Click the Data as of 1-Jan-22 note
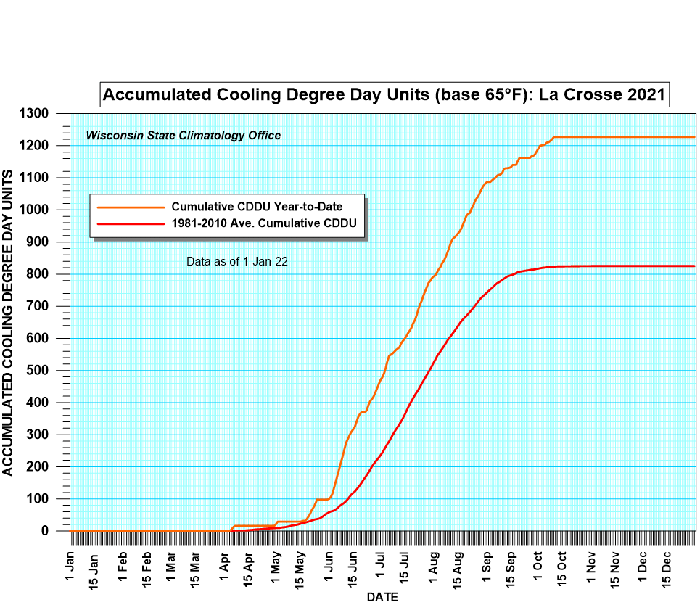The width and height of the screenshot is (700, 605). click(x=237, y=262)
